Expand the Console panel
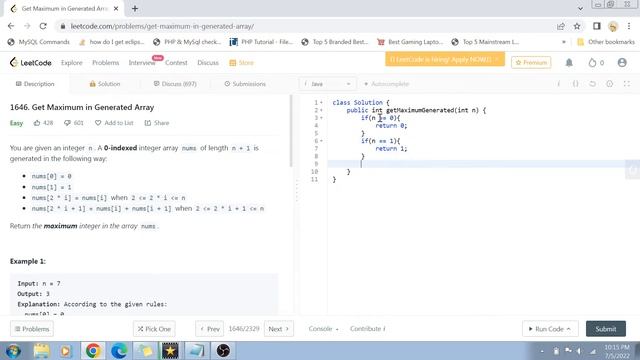The height and width of the screenshot is (360, 640). [x=323, y=329]
